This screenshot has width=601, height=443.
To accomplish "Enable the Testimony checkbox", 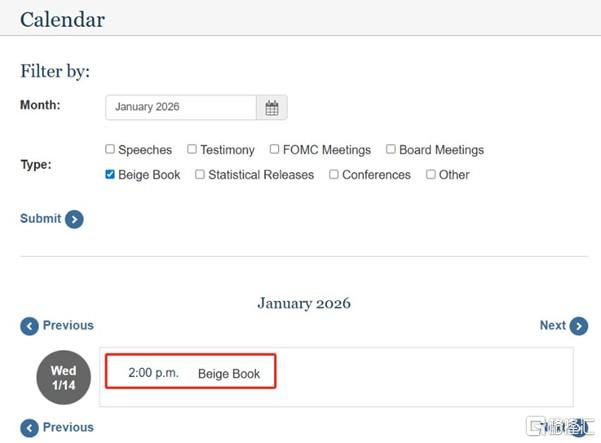I will click(x=192, y=149).
